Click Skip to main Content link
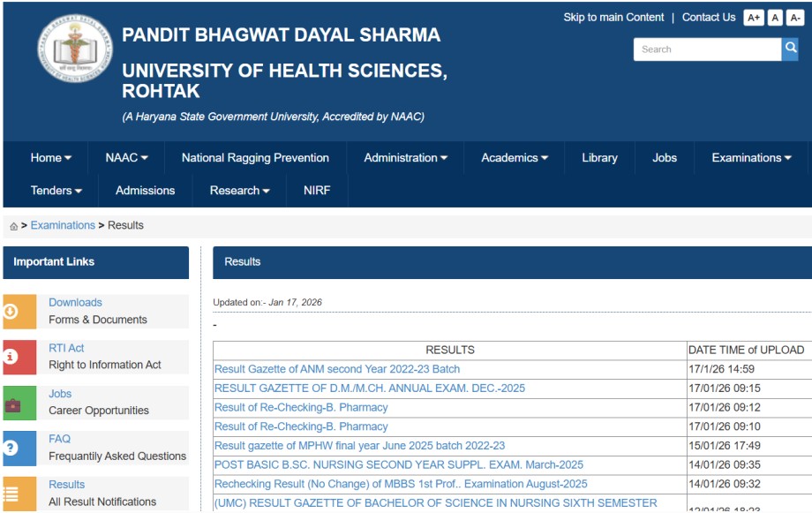812x513 pixels. (x=613, y=18)
